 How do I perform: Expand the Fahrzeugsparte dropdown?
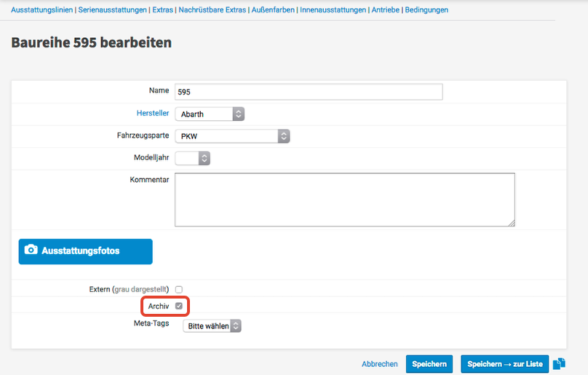coord(232,136)
